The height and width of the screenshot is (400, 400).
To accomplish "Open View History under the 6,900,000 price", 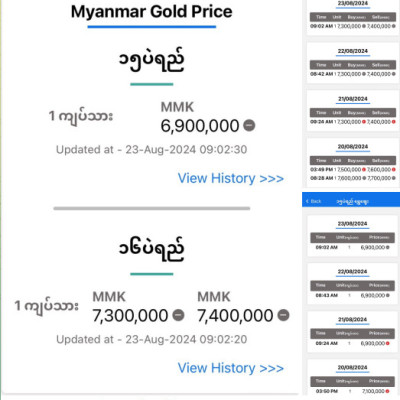I will pyautogui.click(x=231, y=178).
